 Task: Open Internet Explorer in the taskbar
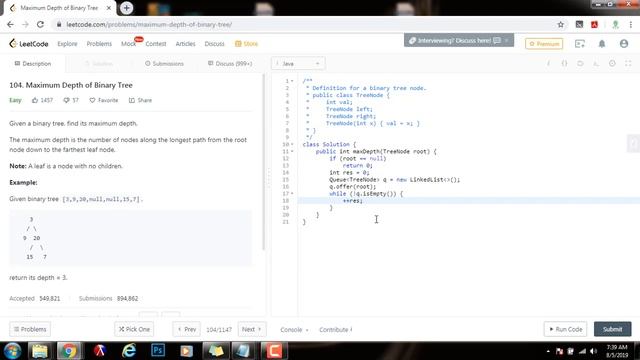tap(129, 351)
